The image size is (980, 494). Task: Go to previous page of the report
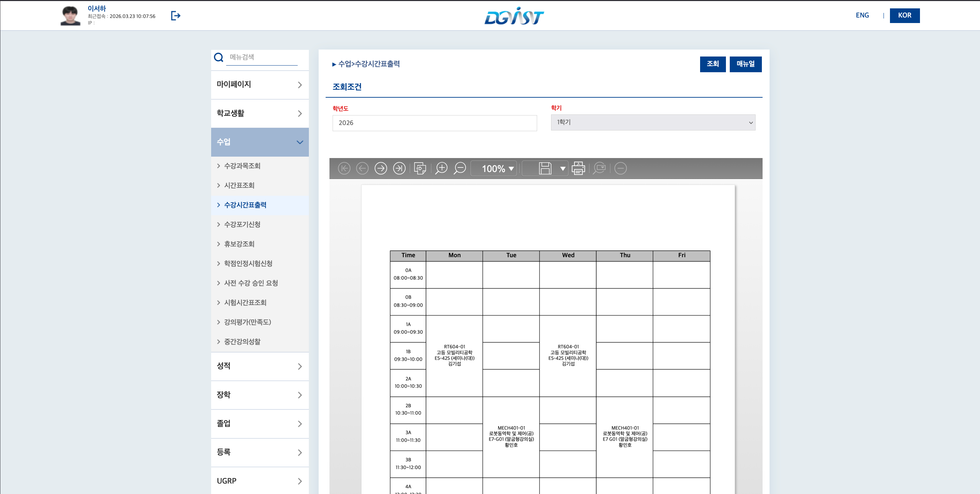pos(362,169)
